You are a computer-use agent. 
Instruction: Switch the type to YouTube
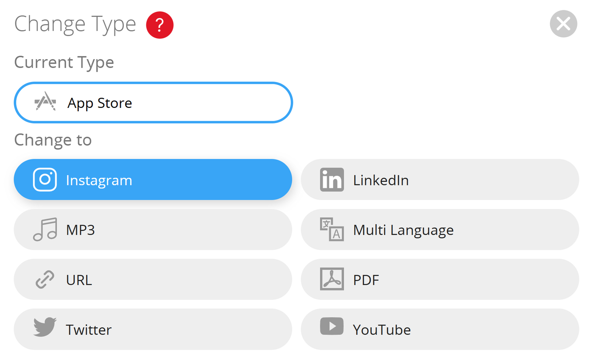pos(440,329)
